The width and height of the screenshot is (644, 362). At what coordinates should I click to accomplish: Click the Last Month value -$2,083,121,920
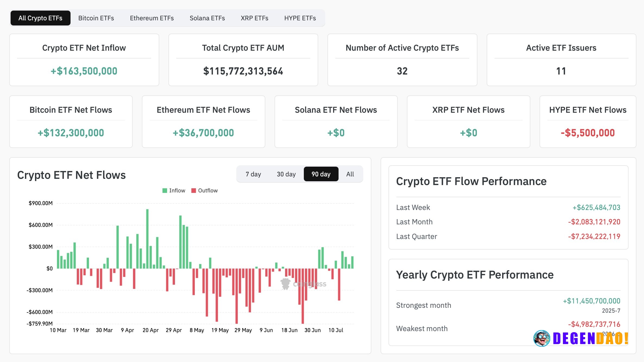click(x=594, y=222)
